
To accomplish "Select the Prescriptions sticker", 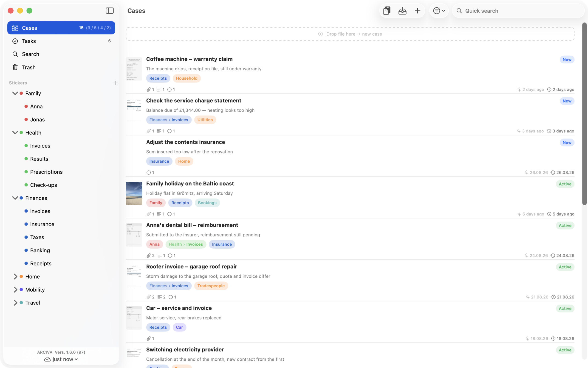I will tap(46, 172).
